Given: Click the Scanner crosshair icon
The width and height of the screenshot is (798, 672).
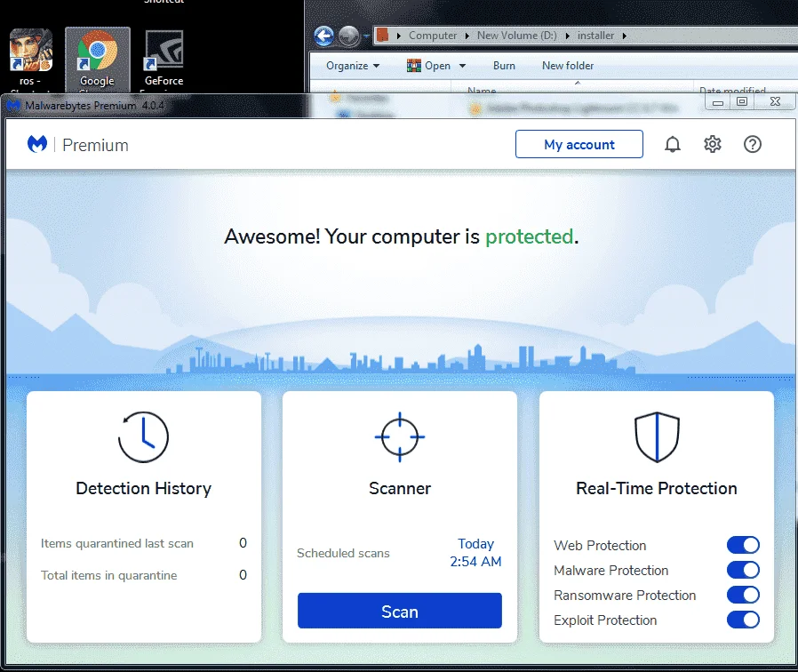Looking at the screenshot, I should (400, 436).
